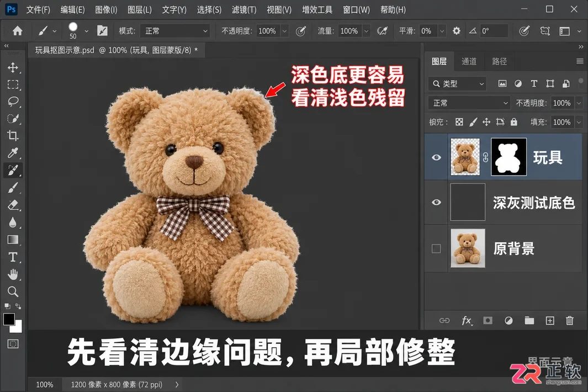The width and height of the screenshot is (588, 392).
Task: Collapse the right panel dock arrows
Action: 581,46
